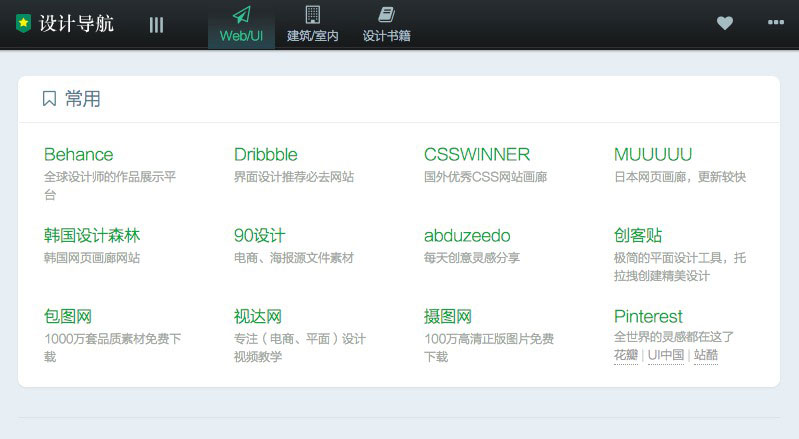Visit the Pinterest link

(648, 316)
